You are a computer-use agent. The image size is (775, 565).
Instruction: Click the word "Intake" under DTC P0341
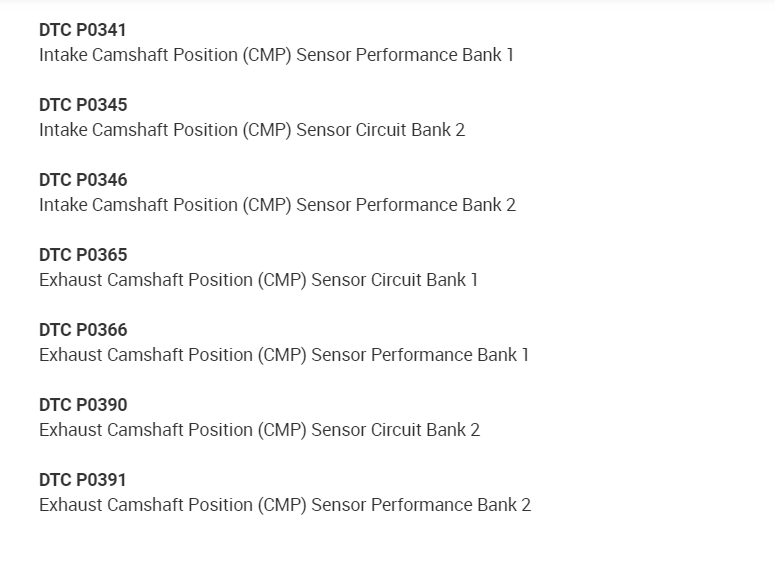coord(63,55)
